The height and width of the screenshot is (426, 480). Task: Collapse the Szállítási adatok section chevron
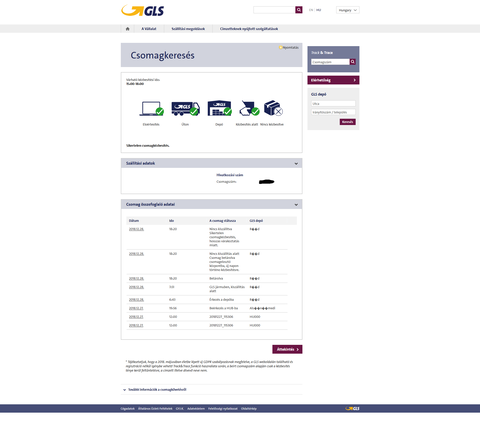pos(296,164)
